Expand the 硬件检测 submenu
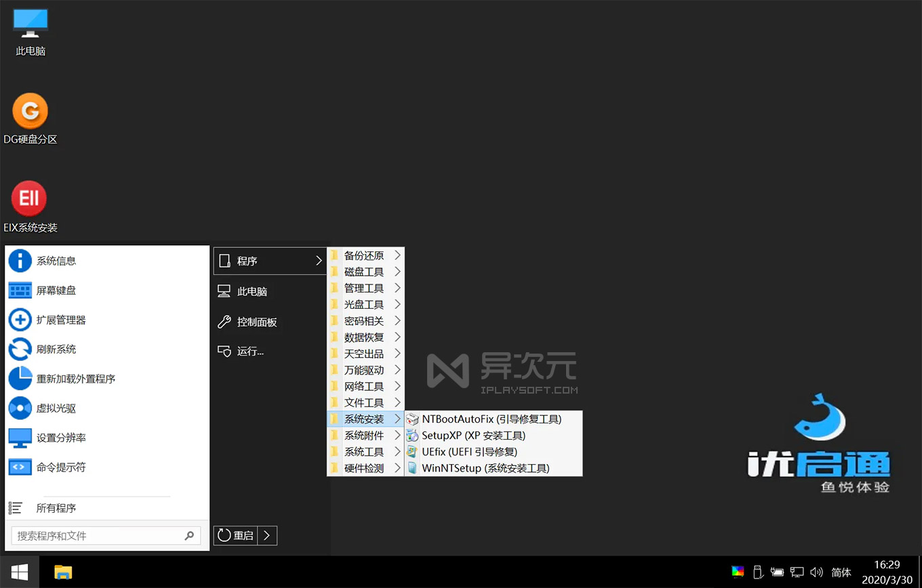This screenshot has height=588, width=922. (x=363, y=467)
